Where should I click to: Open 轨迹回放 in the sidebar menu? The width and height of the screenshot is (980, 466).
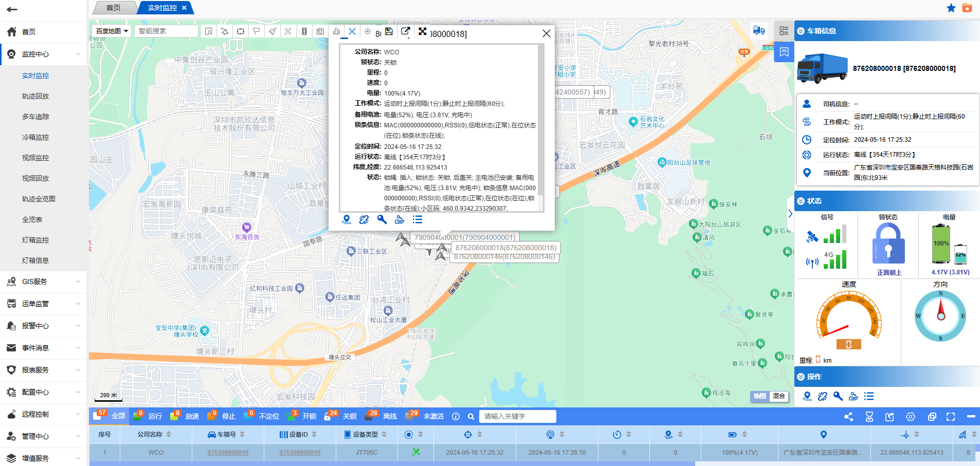(x=35, y=96)
